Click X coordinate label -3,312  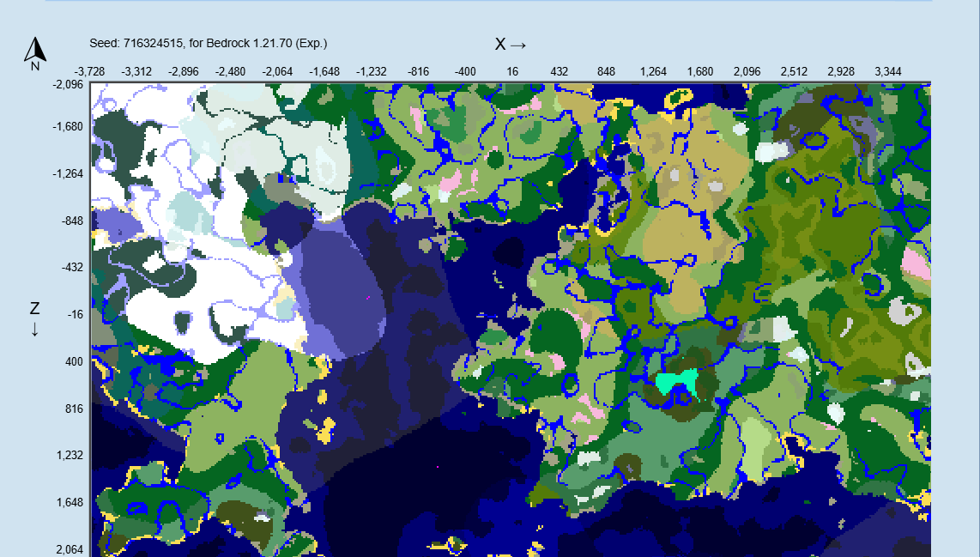point(136,71)
